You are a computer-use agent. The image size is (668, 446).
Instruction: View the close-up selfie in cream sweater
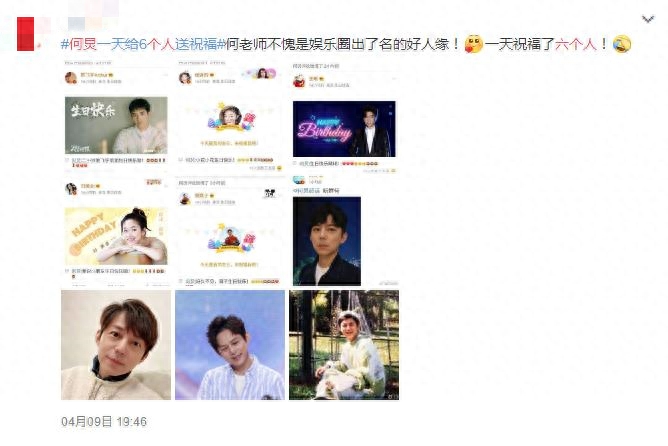point(116,345)
